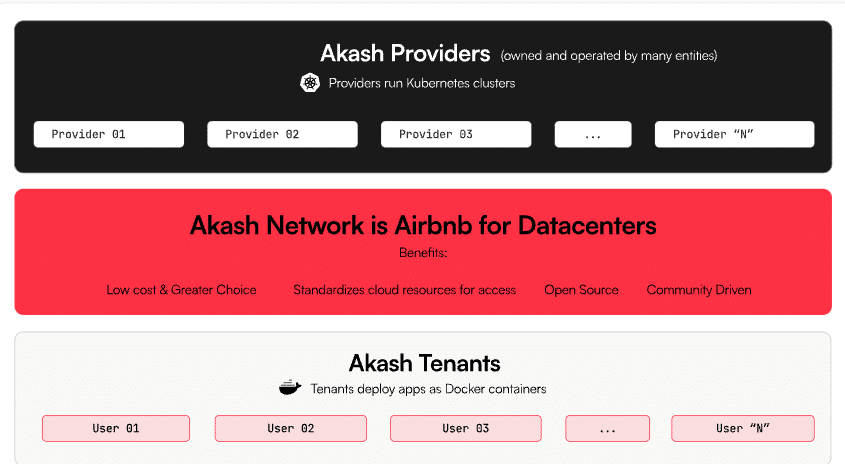Select the User "N" box
845x464 pixels.
[743, 428]
